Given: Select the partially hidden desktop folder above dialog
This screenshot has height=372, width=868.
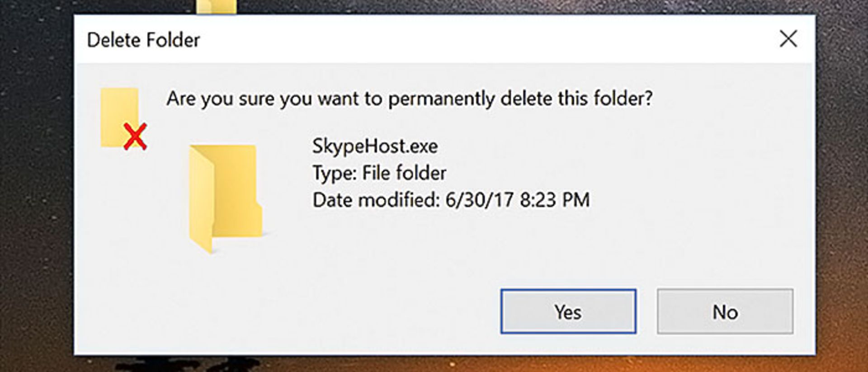Looking at the screenshot, I should click(x=217, y=7).
